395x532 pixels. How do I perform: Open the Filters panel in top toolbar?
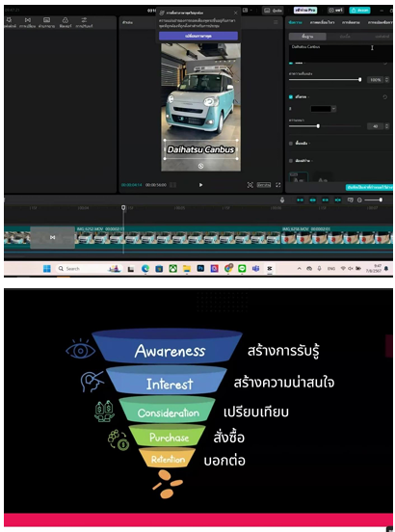(66, 22)
